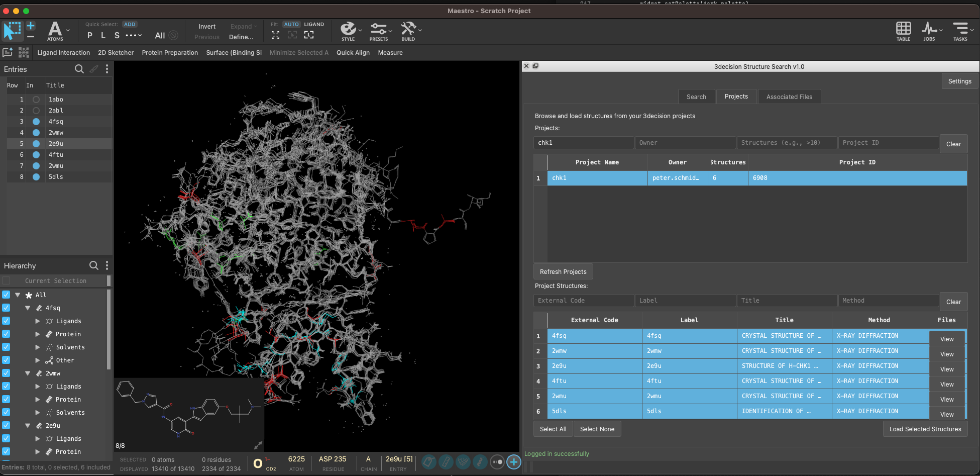Open the Ligand Interaction tool
This screenshot has height=476, width=980.
64,52
